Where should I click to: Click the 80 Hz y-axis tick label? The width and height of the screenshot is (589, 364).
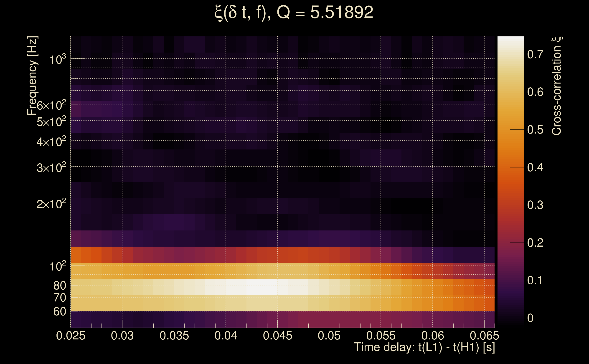59,286
